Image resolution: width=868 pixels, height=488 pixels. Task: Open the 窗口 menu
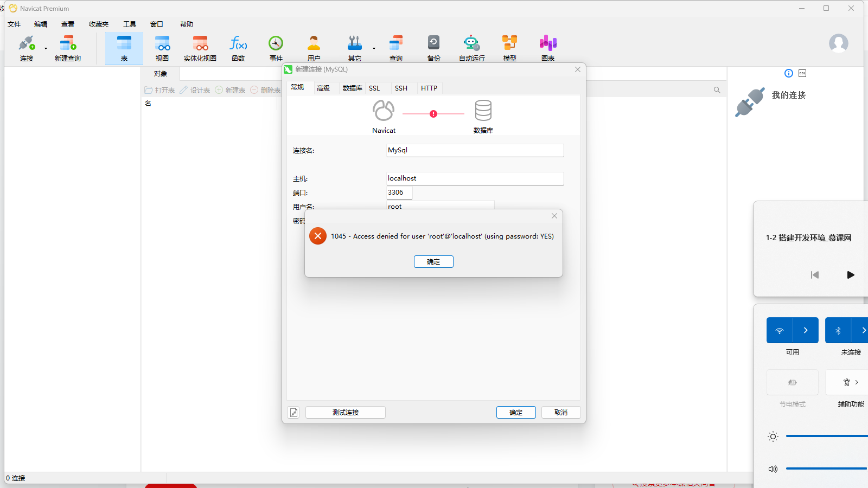click(157, 24)
